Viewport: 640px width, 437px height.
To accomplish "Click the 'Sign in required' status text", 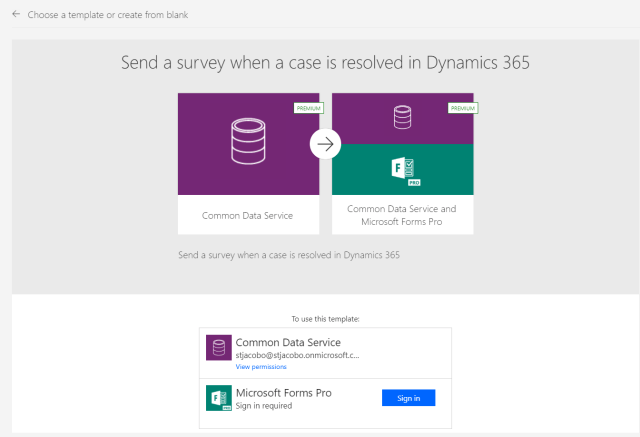I will coord(262,405).
